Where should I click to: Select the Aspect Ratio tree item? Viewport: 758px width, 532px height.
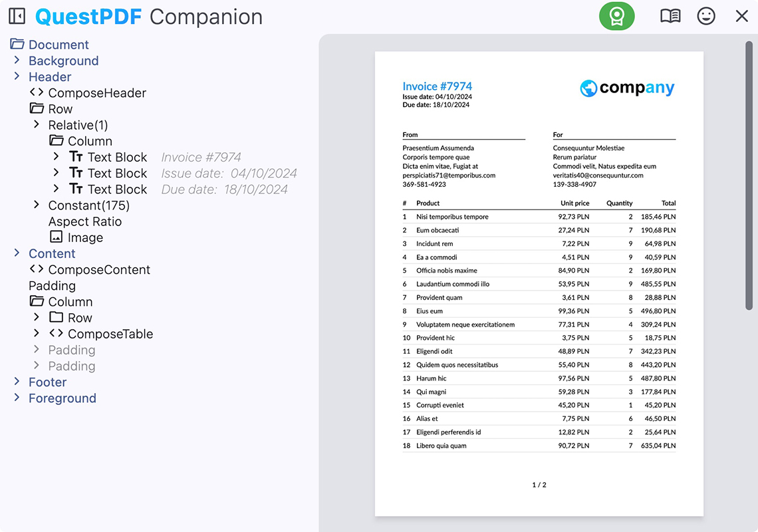[84, 221]
